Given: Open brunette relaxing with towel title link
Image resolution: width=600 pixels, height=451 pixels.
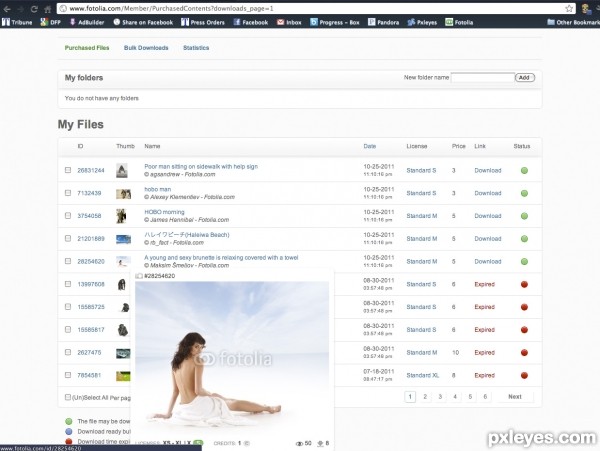Looking at the screenshot, I should pyautogui.click(x=221, y=257).
